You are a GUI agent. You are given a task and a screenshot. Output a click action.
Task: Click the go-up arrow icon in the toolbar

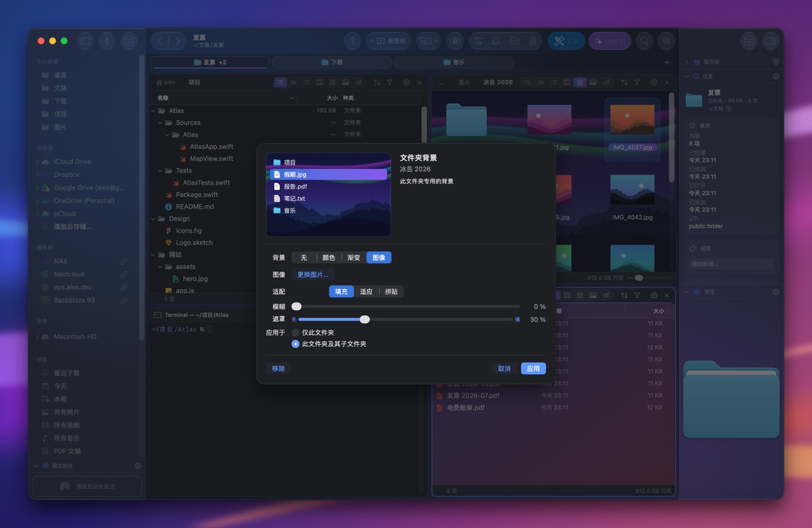tap(353, 41)
